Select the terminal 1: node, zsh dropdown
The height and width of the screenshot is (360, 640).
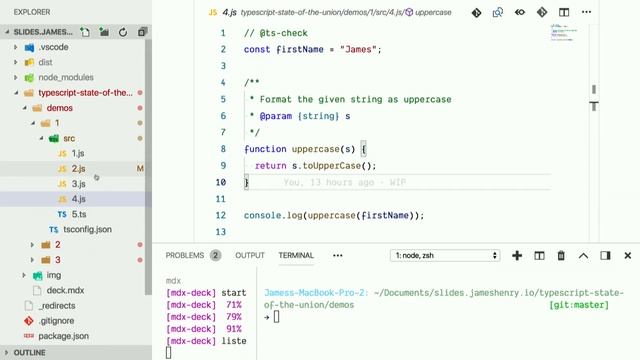[445, 256]
